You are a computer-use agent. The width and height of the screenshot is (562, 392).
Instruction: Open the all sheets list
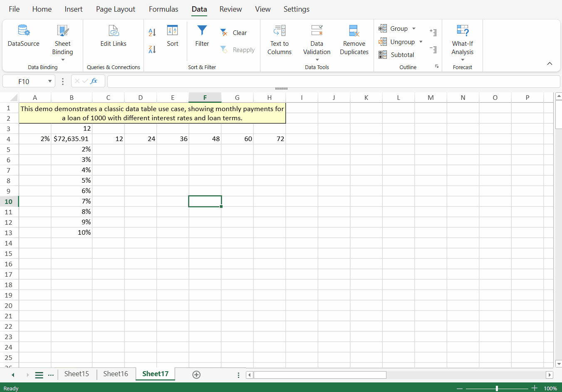[x=39, y=375]
